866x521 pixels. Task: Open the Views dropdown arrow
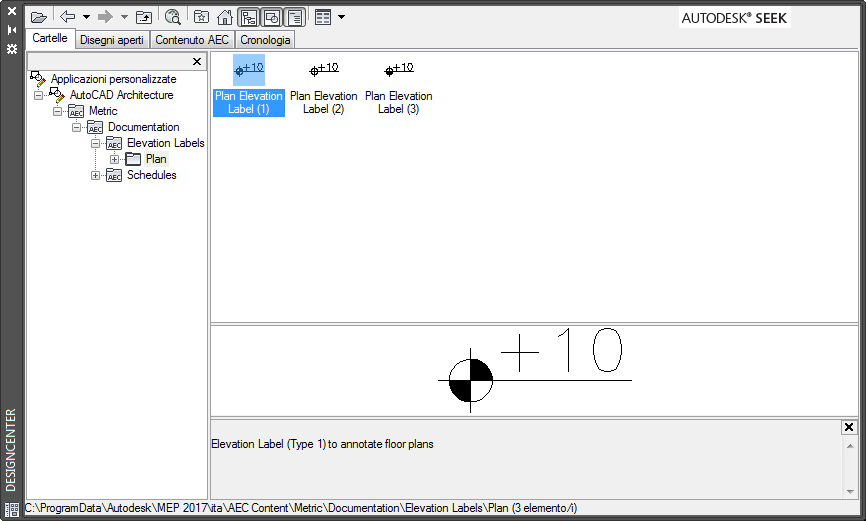click(341, 17)
